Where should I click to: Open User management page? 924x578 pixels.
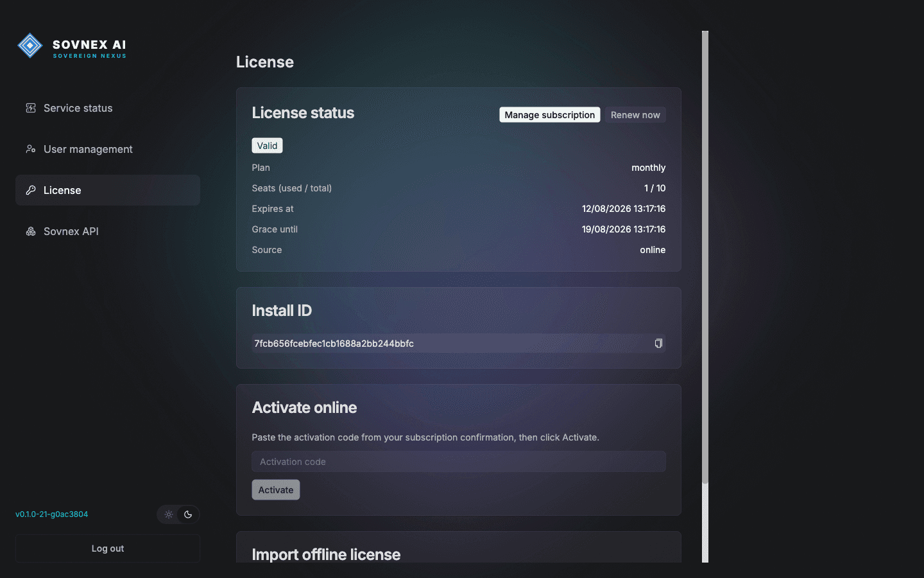[x=108, y=149]
